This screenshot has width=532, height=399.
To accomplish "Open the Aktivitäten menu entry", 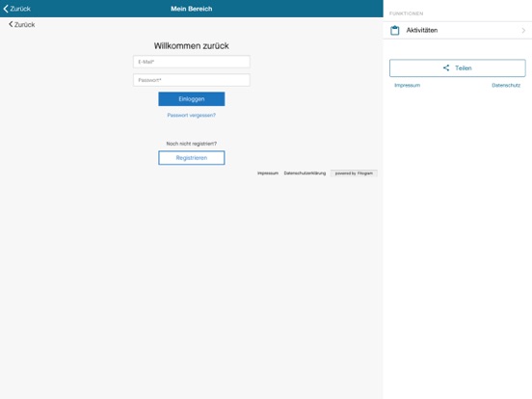I will (x=458, y=30).
